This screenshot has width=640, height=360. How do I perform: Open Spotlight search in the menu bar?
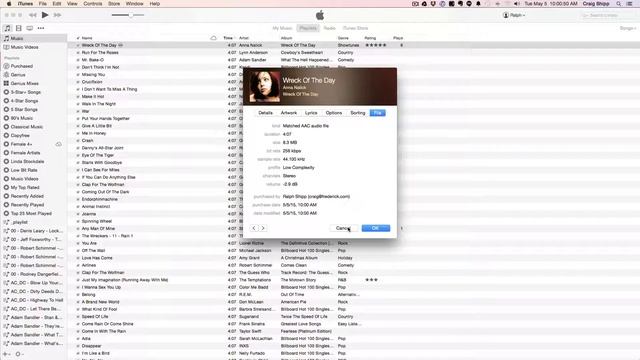(x=619, y=4)
